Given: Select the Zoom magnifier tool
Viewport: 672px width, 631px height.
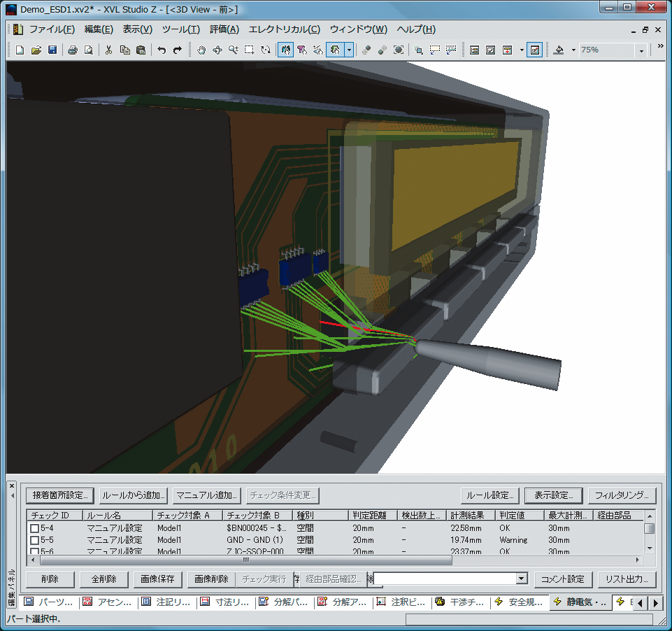Looking at the screenshot, I should (x=233, y=50).
